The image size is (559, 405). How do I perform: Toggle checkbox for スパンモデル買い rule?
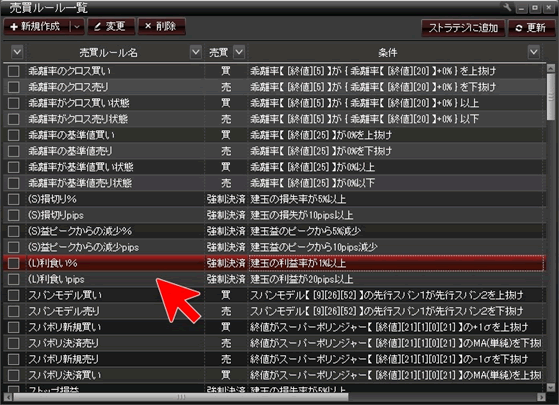[x=14, y=295]
